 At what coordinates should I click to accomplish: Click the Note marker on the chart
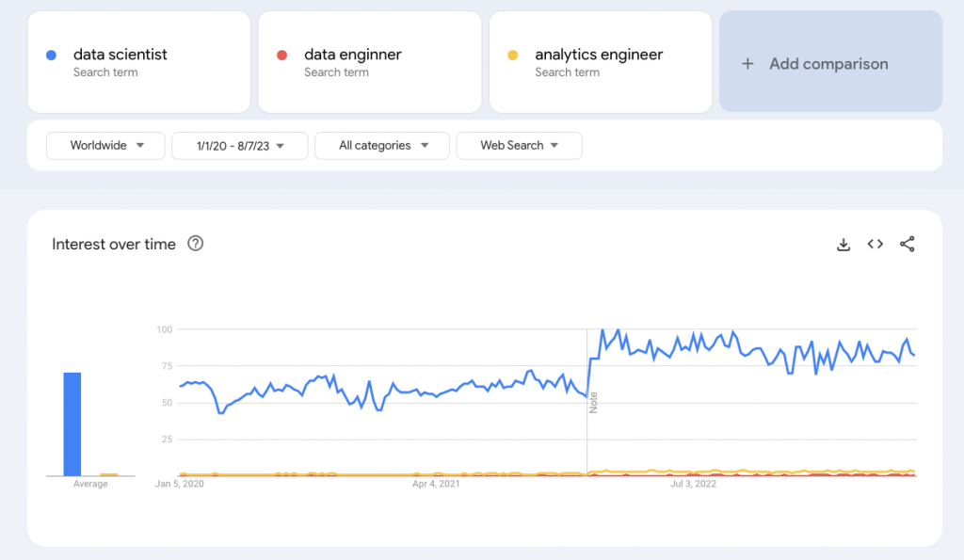click(x=594, y=402)
